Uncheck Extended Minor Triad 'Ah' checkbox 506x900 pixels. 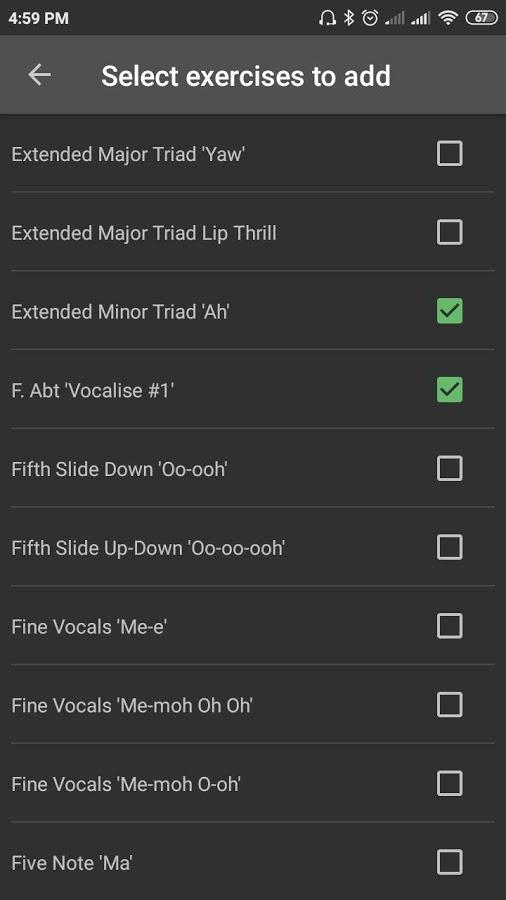click(x=449, y=311)
